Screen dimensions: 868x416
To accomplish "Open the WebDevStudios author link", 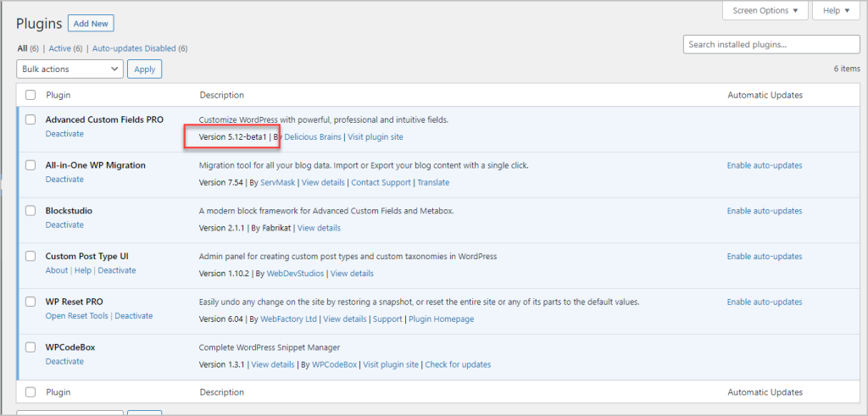I will (x=296, y=274).
